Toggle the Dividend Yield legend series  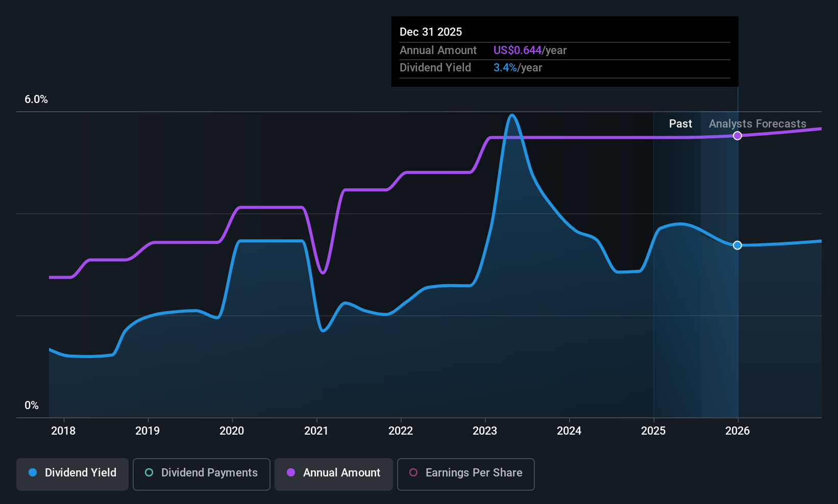click(x=72, y=473)
